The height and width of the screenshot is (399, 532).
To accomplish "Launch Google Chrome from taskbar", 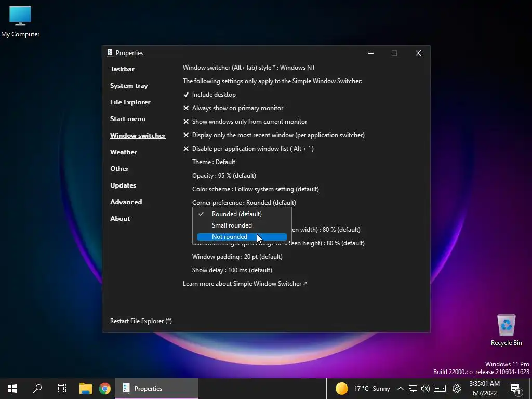I will click(x=105, y=389).
